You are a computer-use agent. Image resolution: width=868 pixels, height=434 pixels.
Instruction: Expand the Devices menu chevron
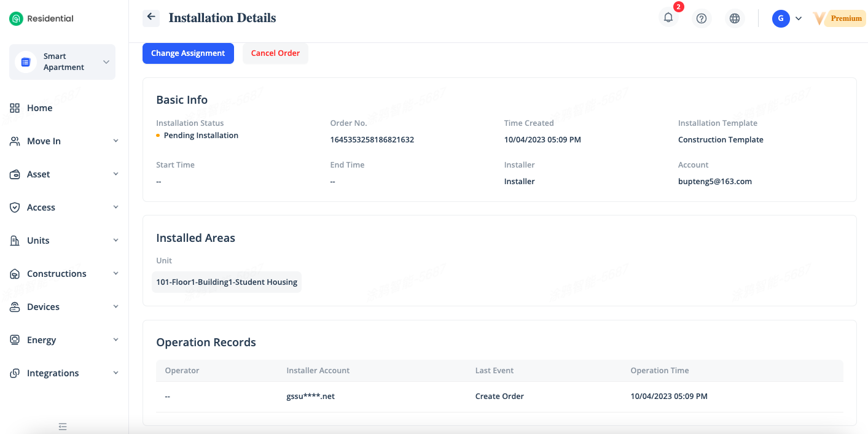pyautogui.click(x=115, y=307)
